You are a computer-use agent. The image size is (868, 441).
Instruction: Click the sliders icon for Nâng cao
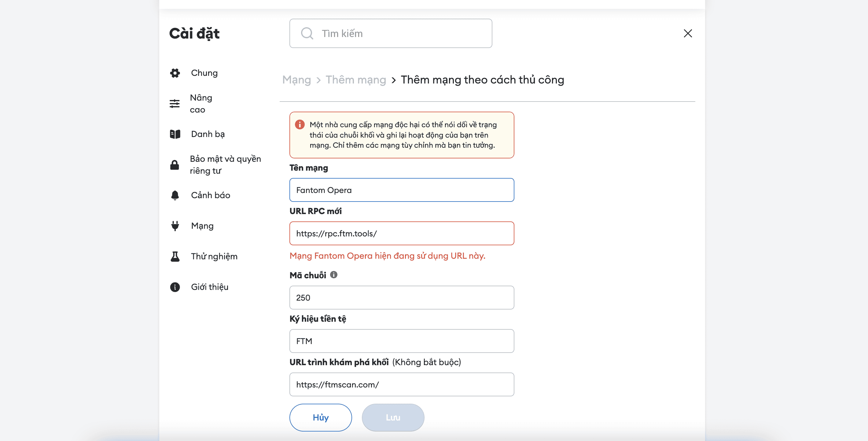coord(175,103)
